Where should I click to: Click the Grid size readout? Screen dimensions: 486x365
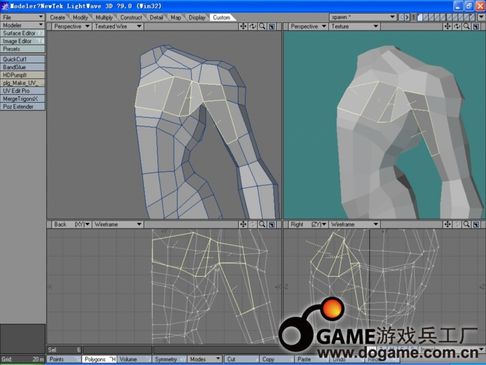22,359
